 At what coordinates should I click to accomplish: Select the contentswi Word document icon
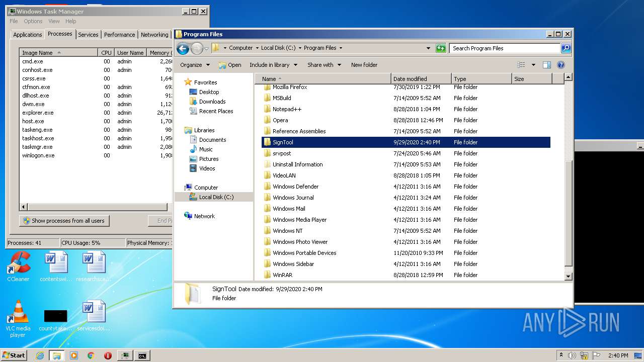(56, 266)
